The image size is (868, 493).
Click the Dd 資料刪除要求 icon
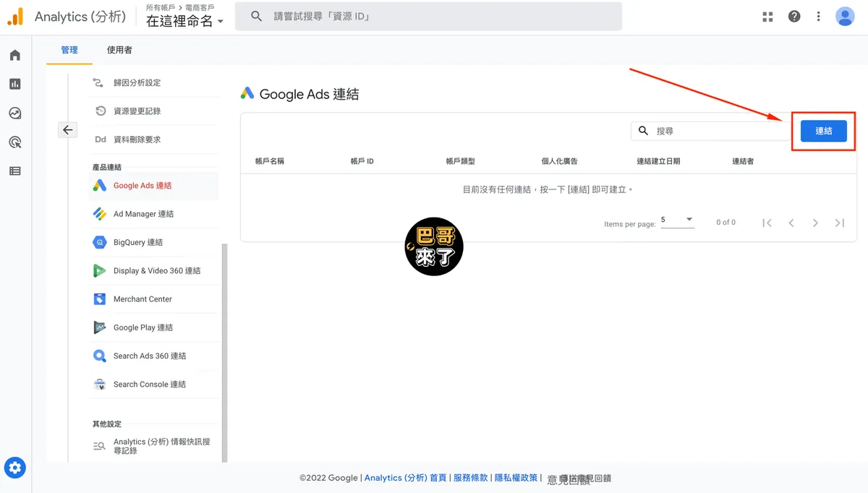pos(101,140)
